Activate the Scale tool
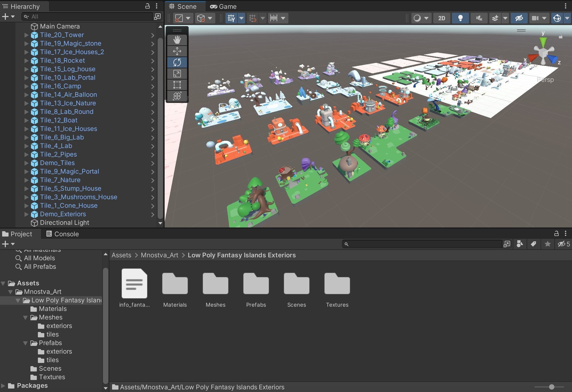Viewport: 572px width, 392px height. coord(177,74)
